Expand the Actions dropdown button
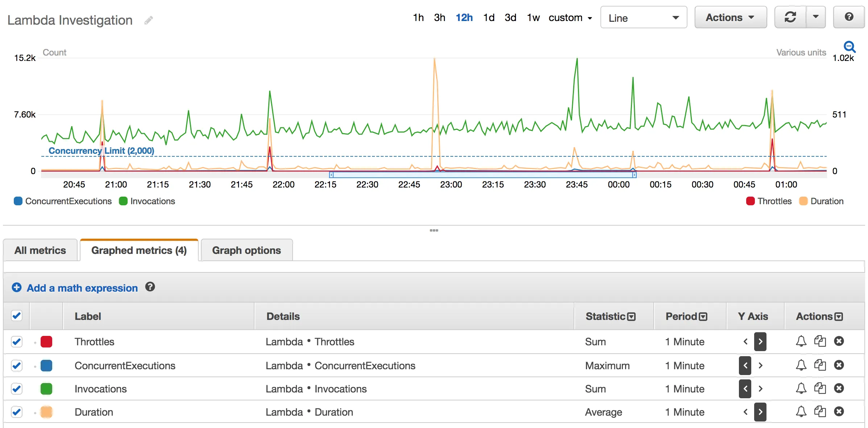Image resolution: width=868 pixels, height=428 pixels. [730, 17]
